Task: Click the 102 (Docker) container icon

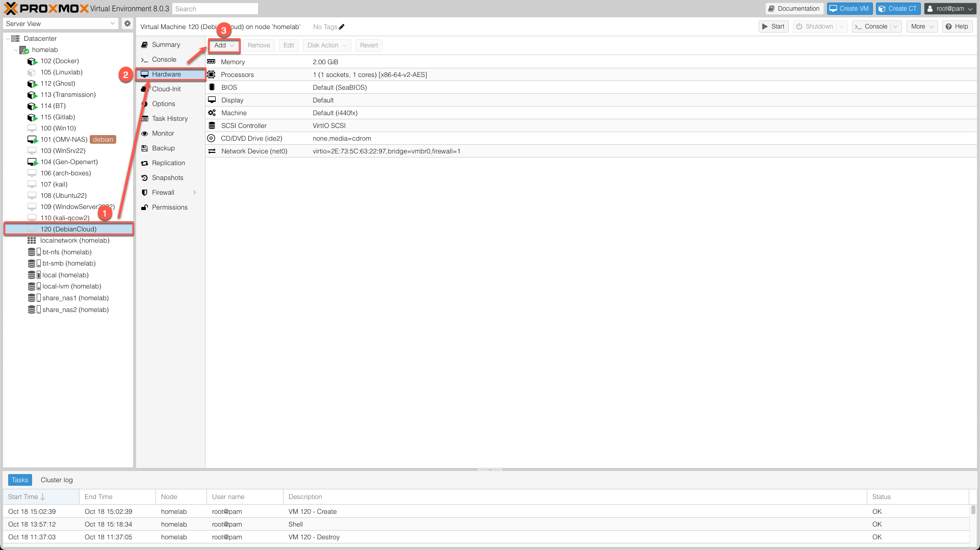Action: pyautogui.click(x=32, y=61)
